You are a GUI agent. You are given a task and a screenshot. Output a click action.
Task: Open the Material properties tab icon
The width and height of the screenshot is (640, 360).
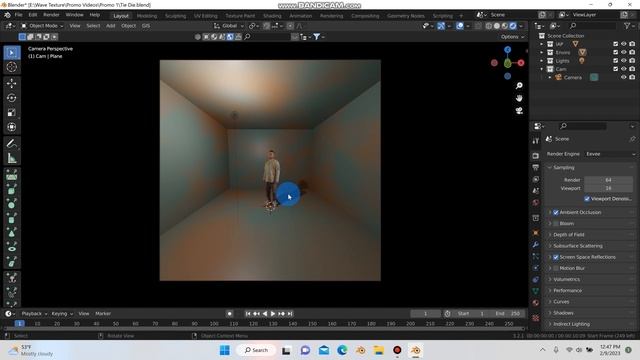[x=536, y=303]
